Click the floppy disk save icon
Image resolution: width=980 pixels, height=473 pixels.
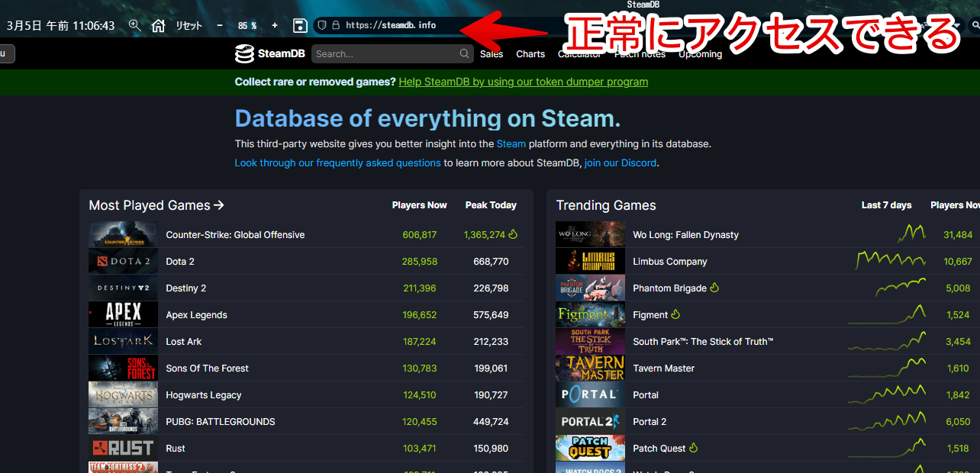pyautogui.click(x=300, y=25)
